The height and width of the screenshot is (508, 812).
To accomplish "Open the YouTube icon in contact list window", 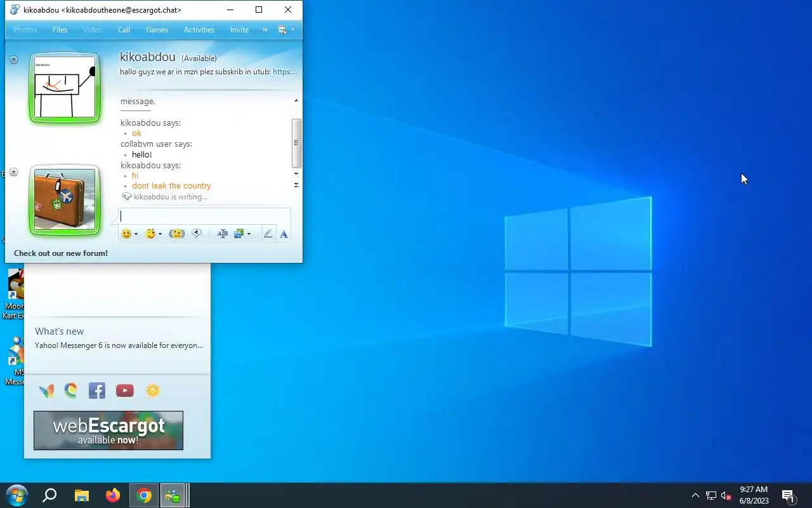I will point(125,391).
